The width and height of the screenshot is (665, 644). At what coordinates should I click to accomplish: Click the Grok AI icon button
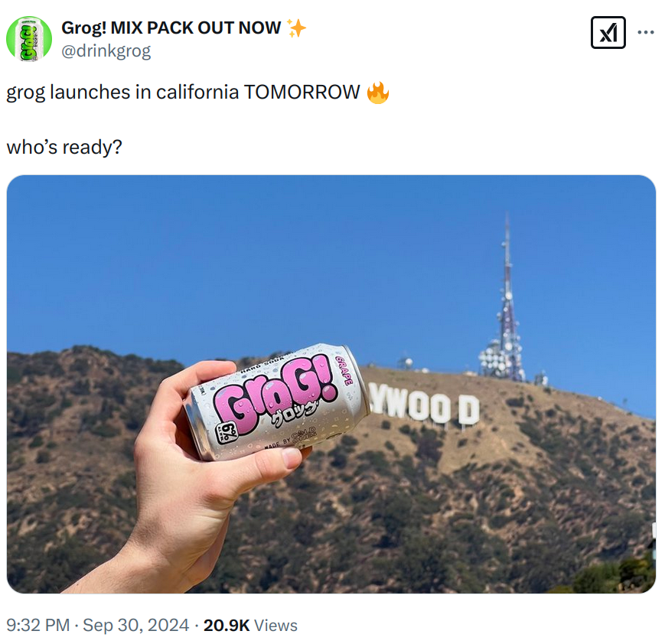click(608, 33)
